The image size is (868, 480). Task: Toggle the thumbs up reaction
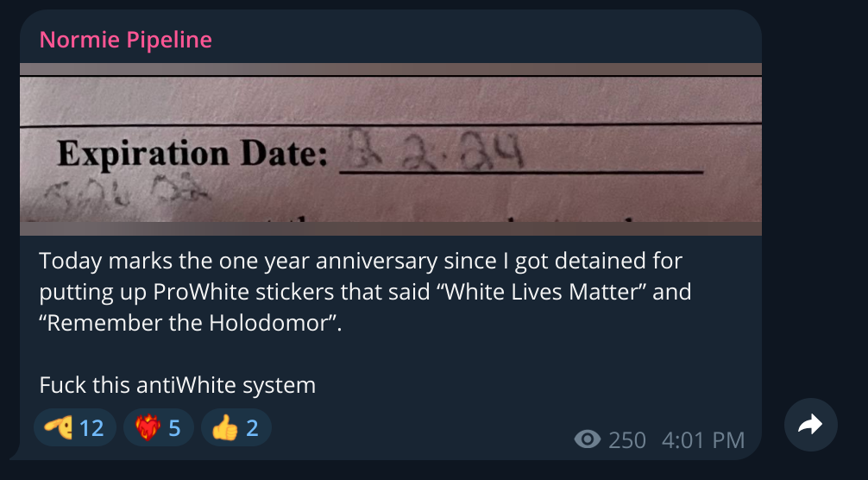[x=236, y=427]
